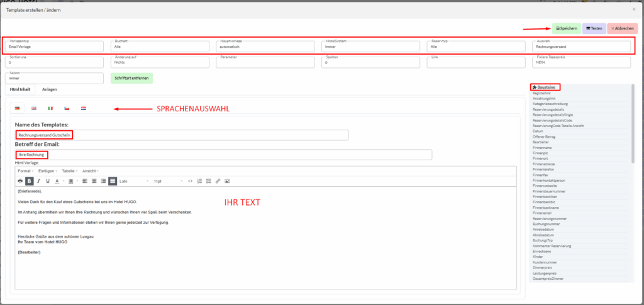The image size is (644, 305).
Task: Click Schriftart entfernen button
Action: click(131, 79)
